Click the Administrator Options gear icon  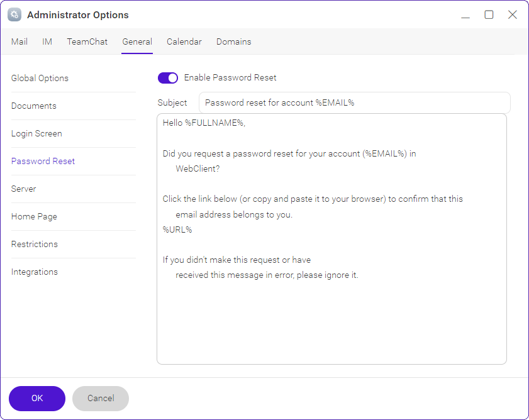(14, 15)
